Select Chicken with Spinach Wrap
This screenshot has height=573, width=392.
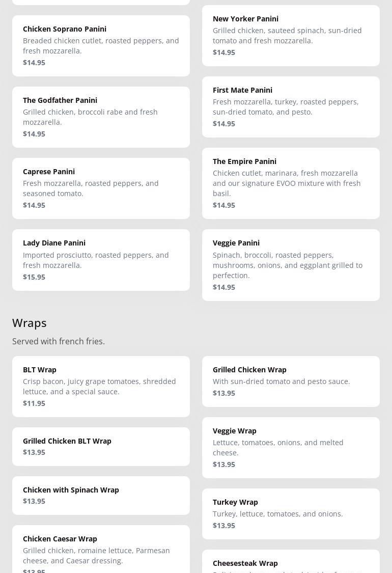(x=101, y=495)
